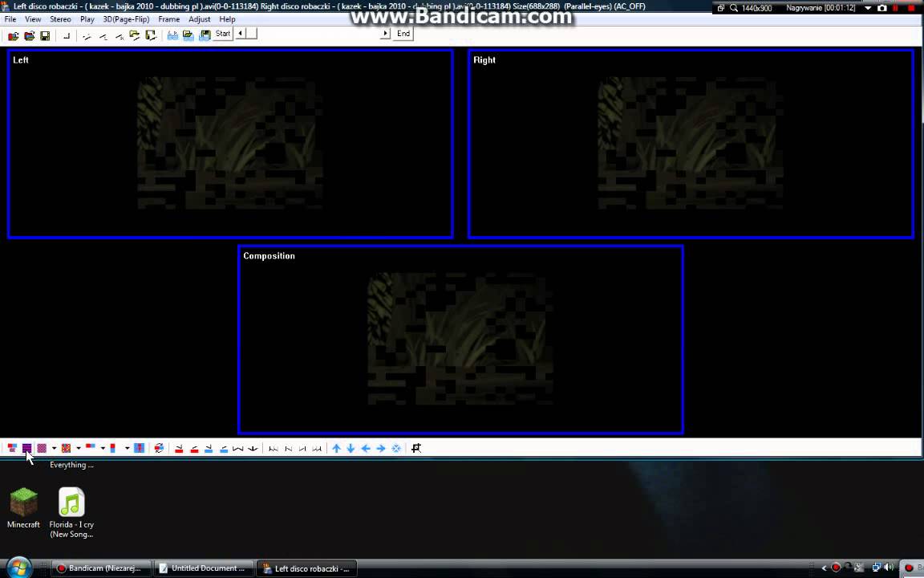Viewport: 924px width, 578px height.
Task: Select the red-blue side-by-side view icon
Action: (x=12, y=448)
